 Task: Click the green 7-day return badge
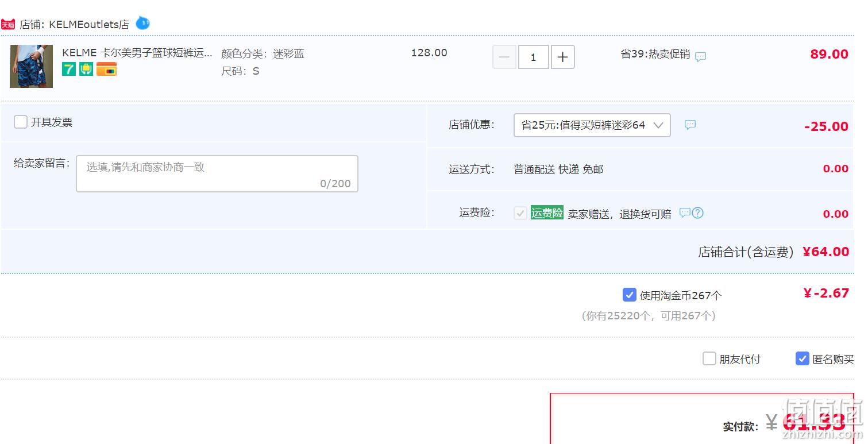coord(69,70)
